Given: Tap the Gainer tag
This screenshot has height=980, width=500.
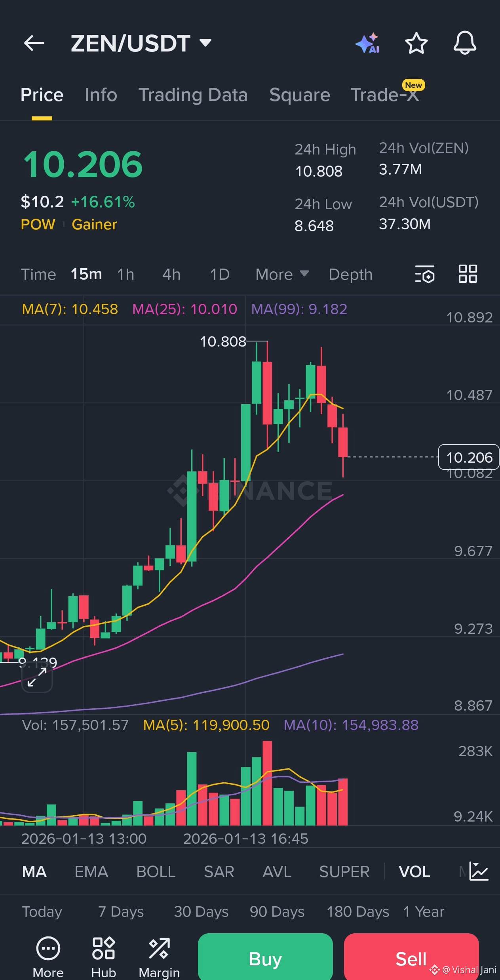Looking at the screenshot, I should click(x=94, y=224).
